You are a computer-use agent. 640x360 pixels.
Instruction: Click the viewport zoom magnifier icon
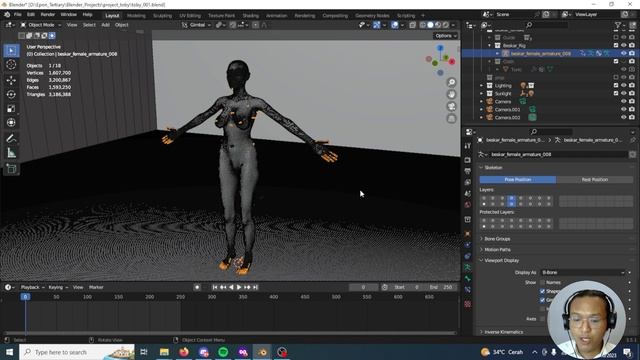[451, 82]
